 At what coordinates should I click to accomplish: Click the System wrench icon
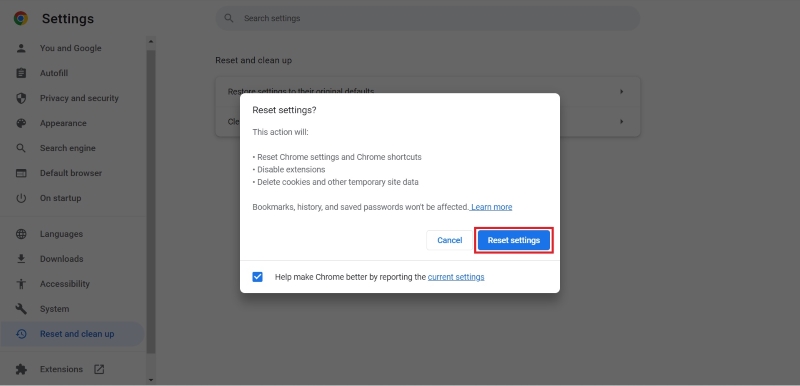click(21, 308)
